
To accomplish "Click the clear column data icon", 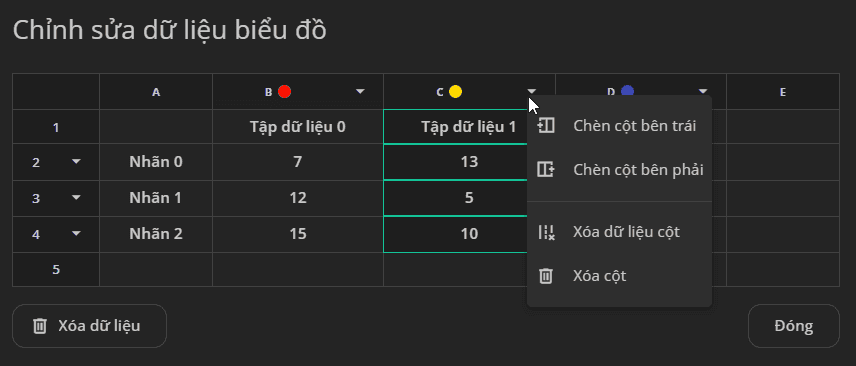I will point(546,232).
